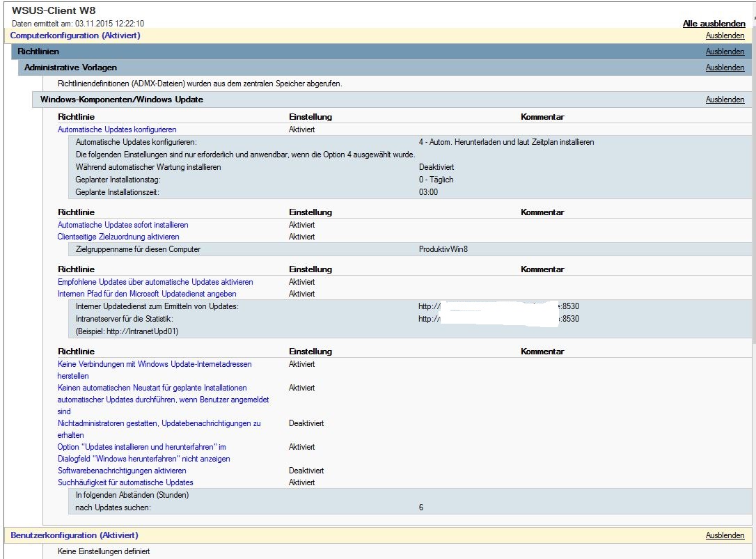This screenshot has width=756, height=559.
Task: Collapse the 'Administrative Vorlagen' header
Action: [70, 68]
